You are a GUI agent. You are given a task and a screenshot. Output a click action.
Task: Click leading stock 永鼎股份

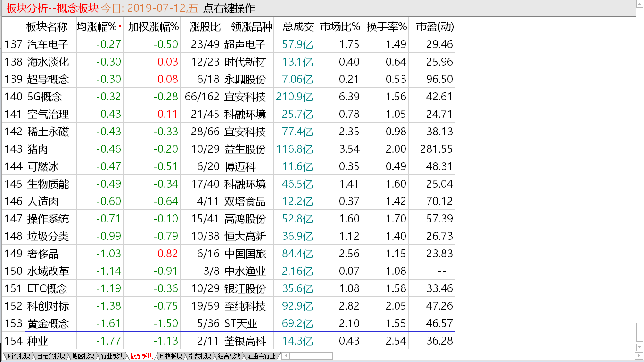(x=245, y=79)
